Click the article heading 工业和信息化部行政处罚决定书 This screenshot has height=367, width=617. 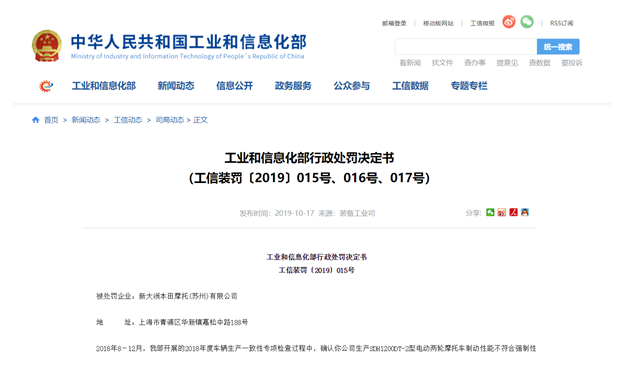click(x=309, y=158)
